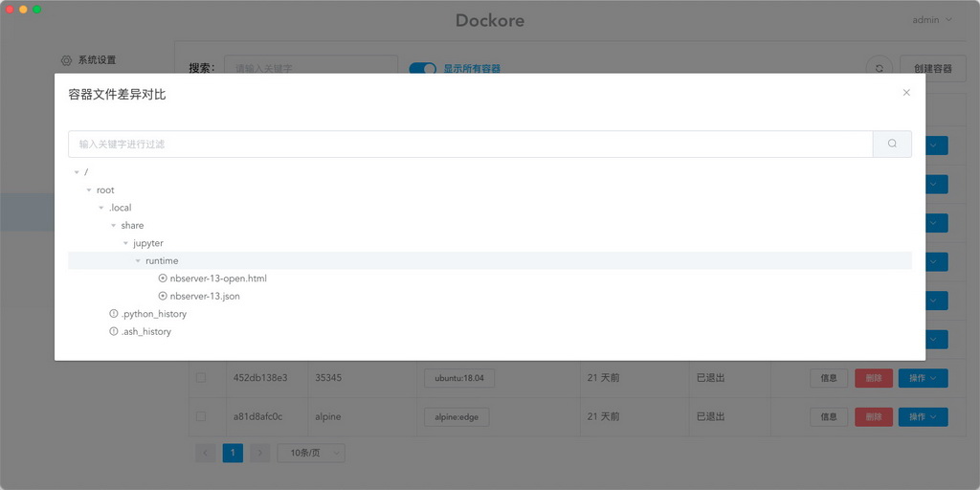Focus the 搜索 keyword input
The image size is (980, 490).
[311, 68]
